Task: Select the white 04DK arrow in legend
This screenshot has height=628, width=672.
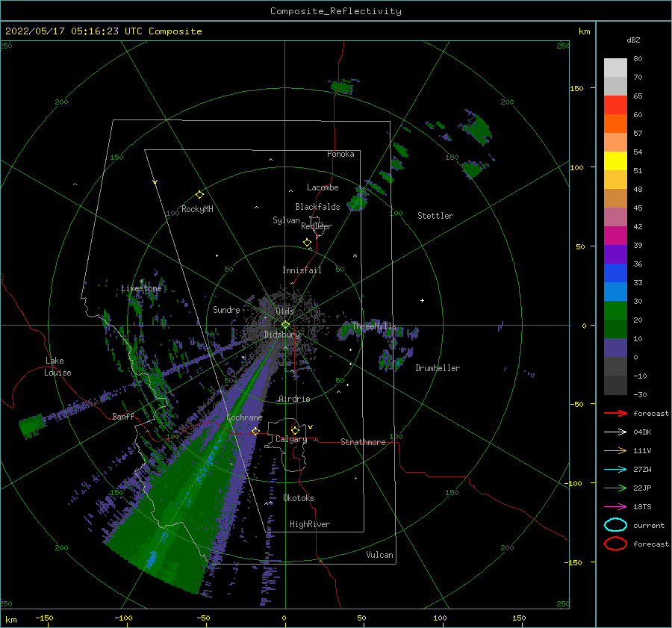Action: tap(615, 432)
